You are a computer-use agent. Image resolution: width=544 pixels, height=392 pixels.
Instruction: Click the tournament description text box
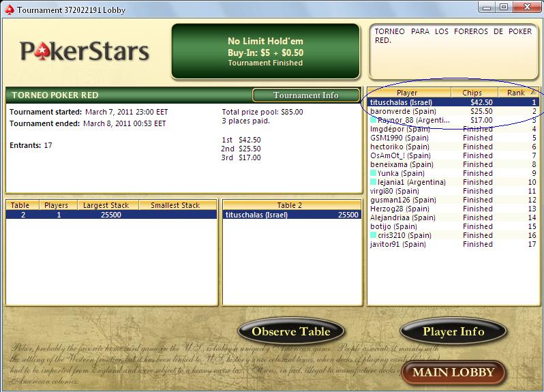click(453, 51)
